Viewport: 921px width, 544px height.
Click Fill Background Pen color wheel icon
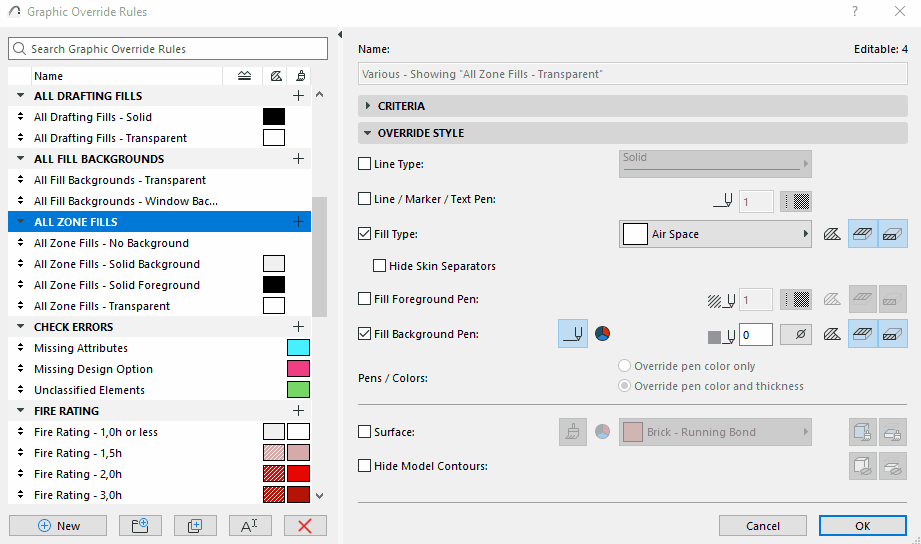coord(603,334)
